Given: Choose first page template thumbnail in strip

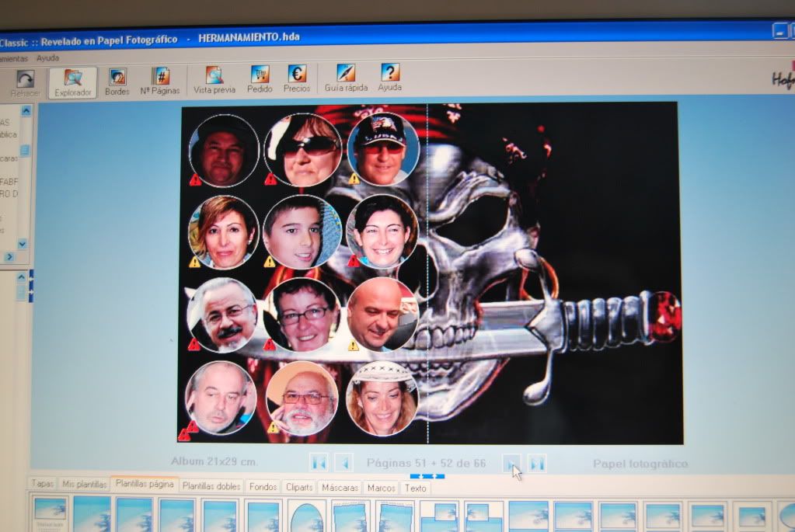Looking at the screenshot, I should (51, 514).
